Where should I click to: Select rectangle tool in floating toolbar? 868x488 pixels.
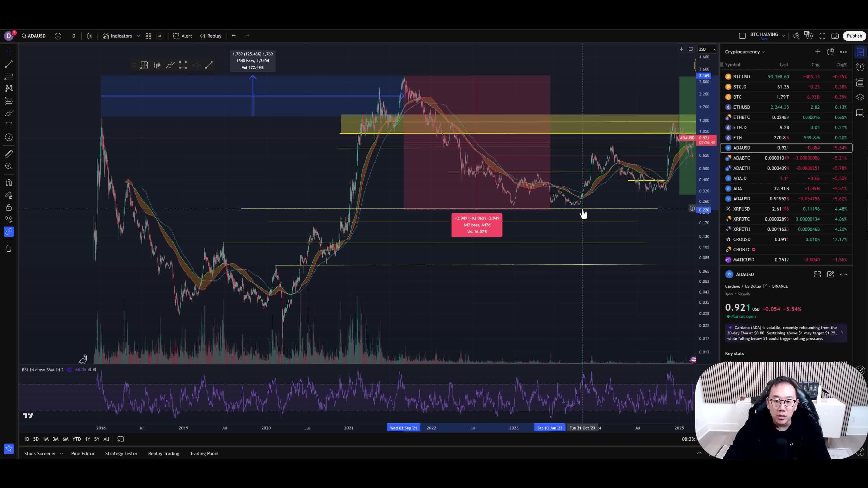point(183,65)
